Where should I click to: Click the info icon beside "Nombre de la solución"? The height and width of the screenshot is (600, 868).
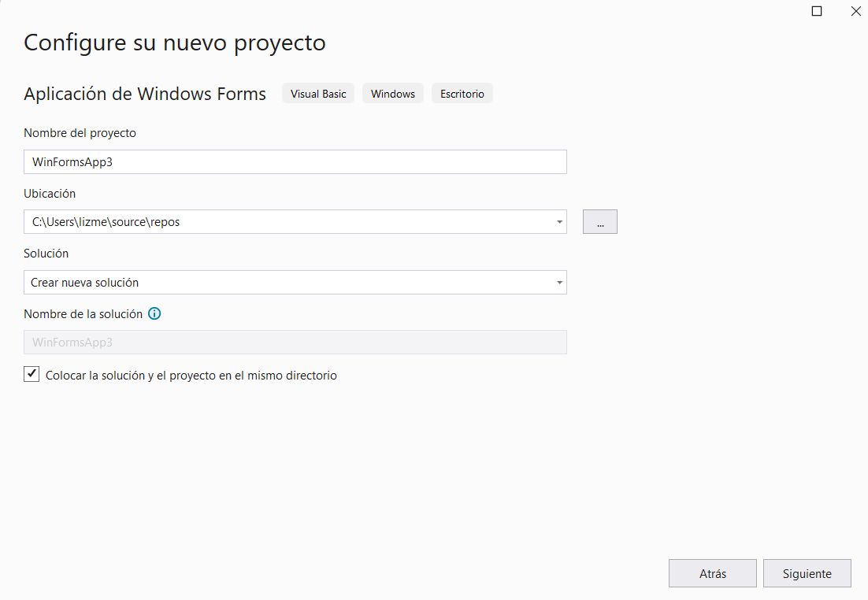[154, 313]
